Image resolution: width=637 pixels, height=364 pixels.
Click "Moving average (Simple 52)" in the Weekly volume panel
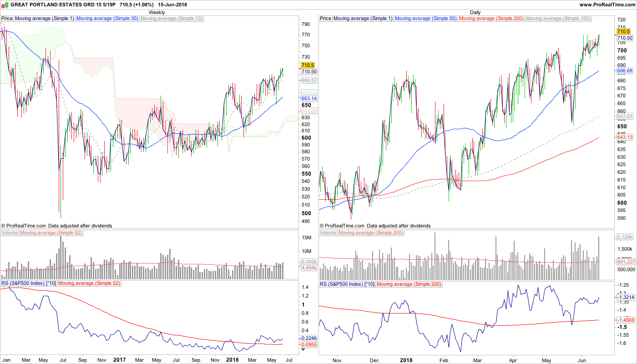51,233
